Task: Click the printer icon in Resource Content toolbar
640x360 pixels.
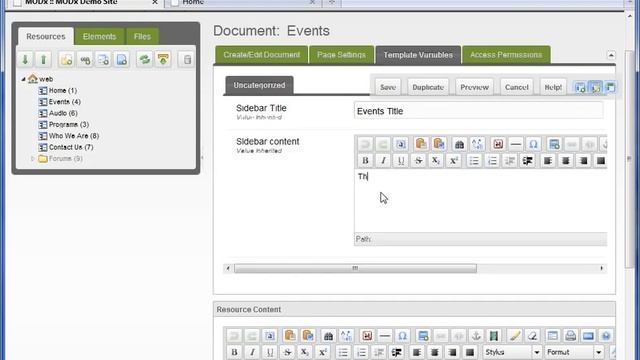Action: pos(570,336)
